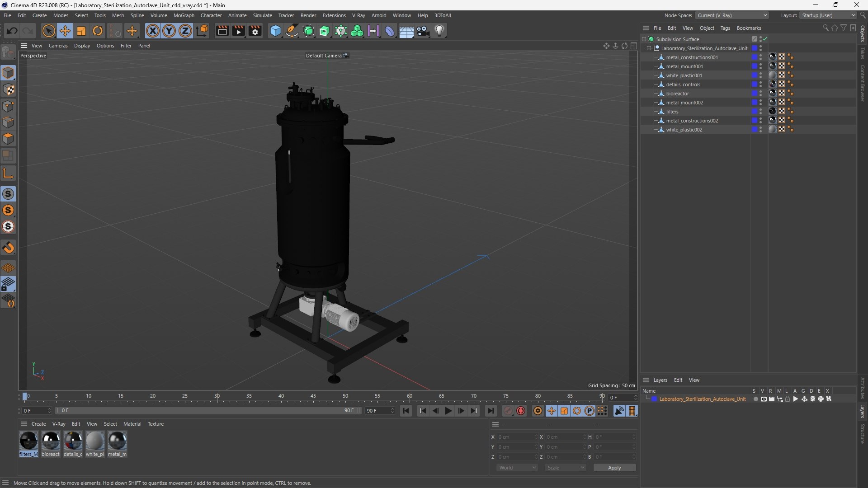Toggle Y axis lock
The image size is (868, 488).
(x=169, y=31)
